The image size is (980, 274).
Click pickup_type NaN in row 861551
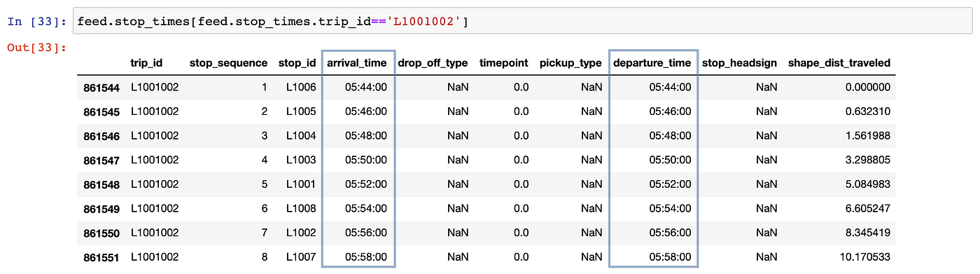click(x=591, y=256)
